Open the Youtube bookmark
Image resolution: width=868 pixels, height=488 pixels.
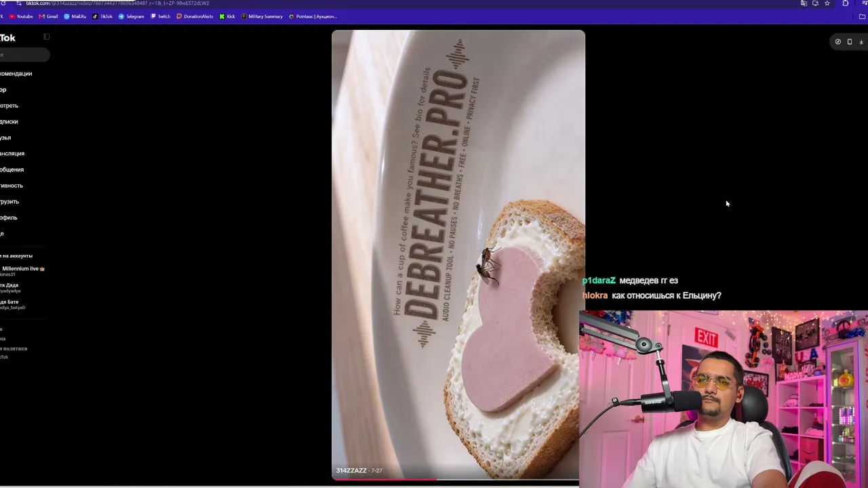21,16
